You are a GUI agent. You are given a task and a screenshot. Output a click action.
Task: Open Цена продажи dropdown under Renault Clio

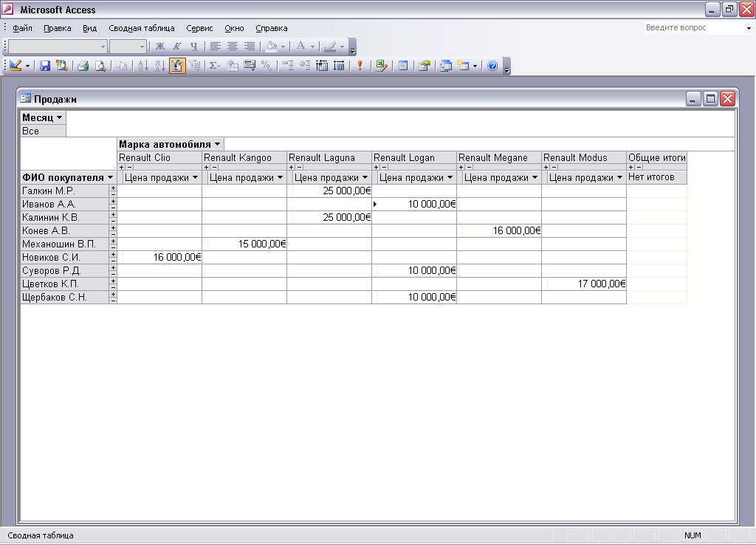click(x=195, y=177)
